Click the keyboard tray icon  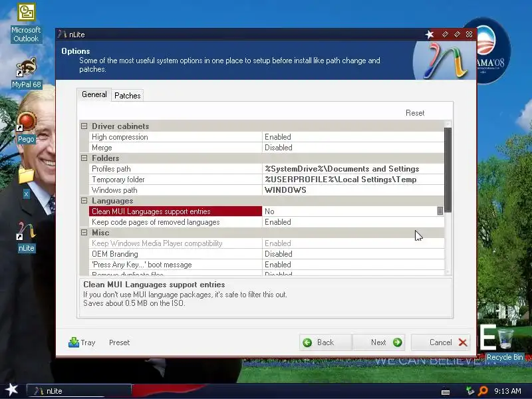446,392
